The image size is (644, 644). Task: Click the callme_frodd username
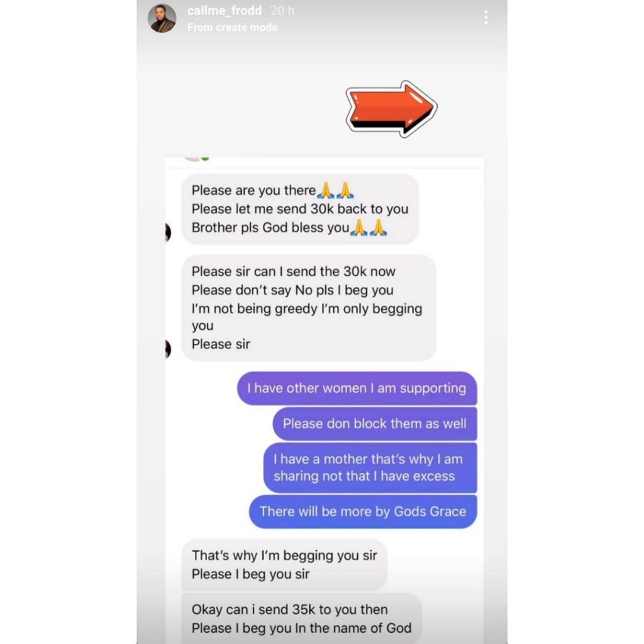225,10
